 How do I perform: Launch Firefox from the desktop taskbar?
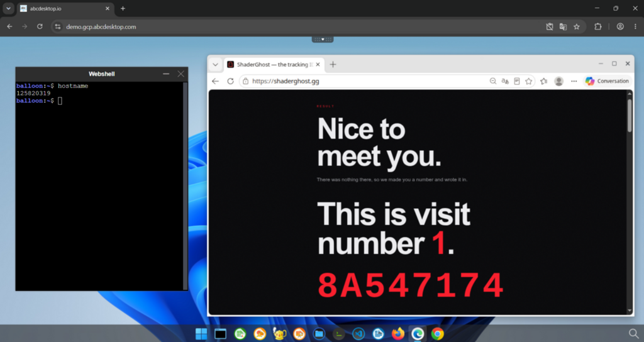click(398, 334)
